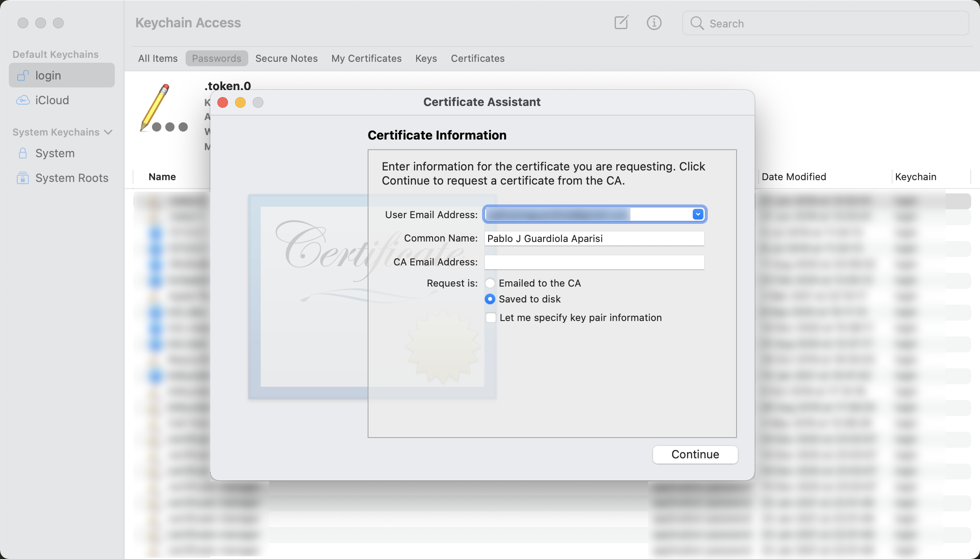Click the Common Name text field

pos(594,238)
